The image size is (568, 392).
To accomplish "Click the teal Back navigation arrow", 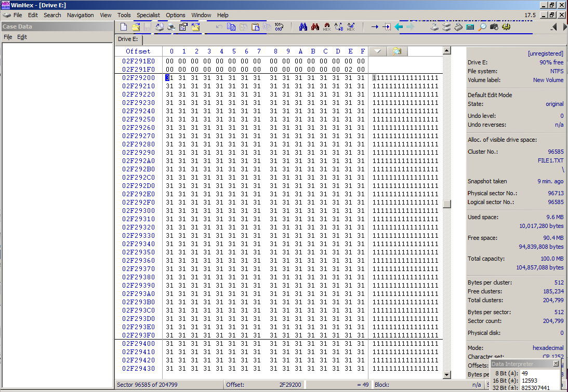I will (x=399, y=27).
